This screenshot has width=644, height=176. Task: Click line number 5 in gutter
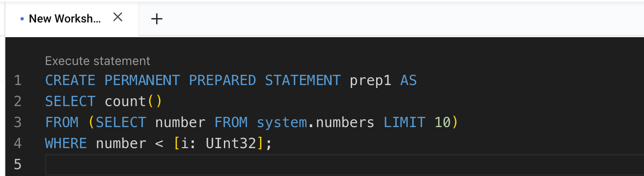pos(18,164)
